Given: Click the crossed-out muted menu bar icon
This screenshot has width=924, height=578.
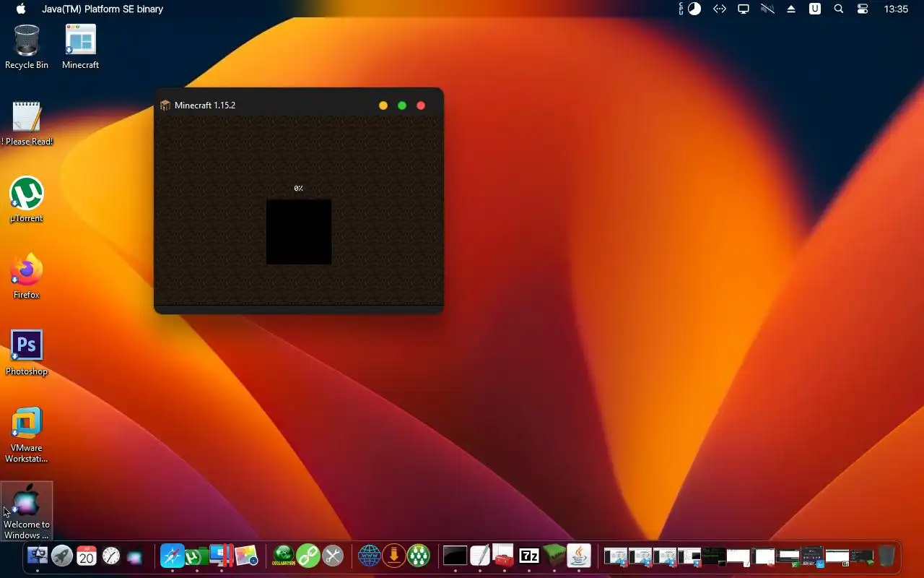Looking at the screenshot, I should tap(767, 9).
